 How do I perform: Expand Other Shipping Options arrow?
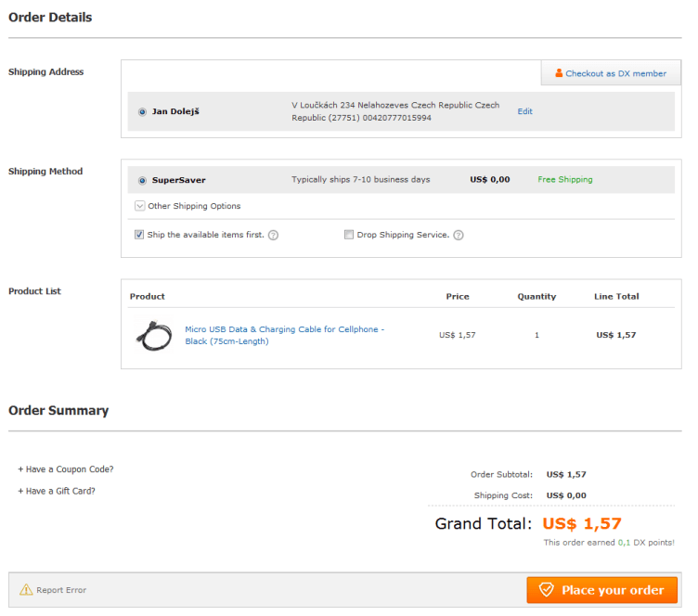[x=139, y=206]
